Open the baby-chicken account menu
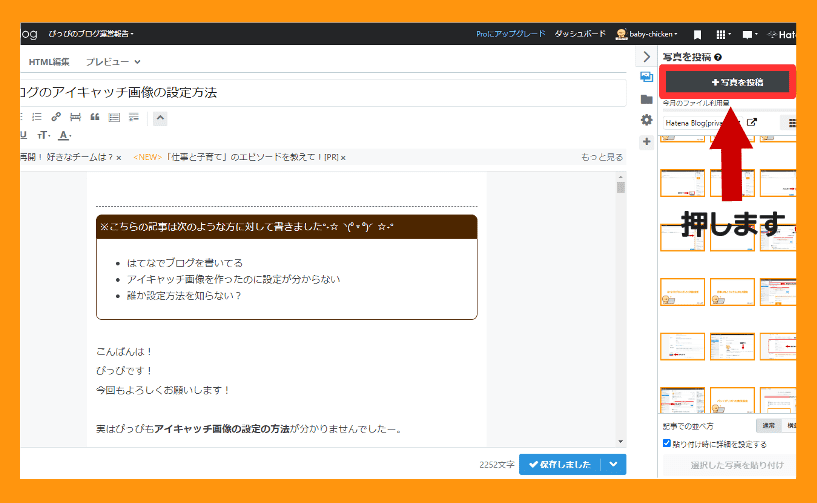The width and height of the screenshot is (817, 503). (x=647, y=34)
